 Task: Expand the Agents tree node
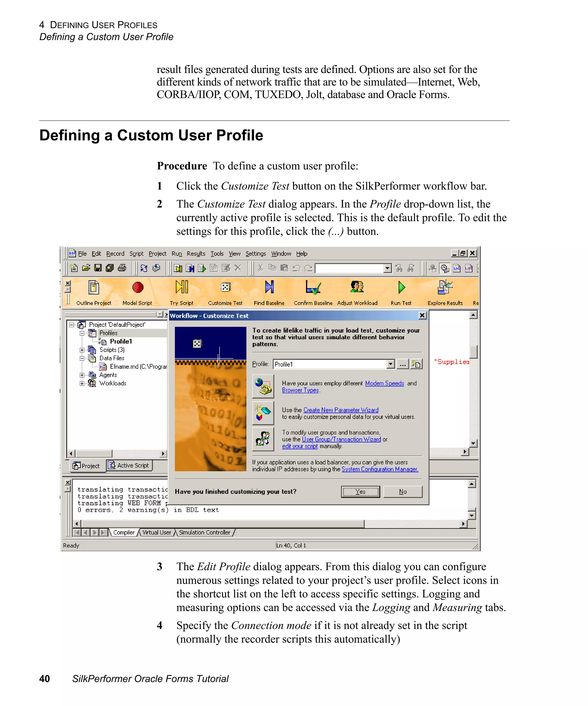tap(82, 375)
